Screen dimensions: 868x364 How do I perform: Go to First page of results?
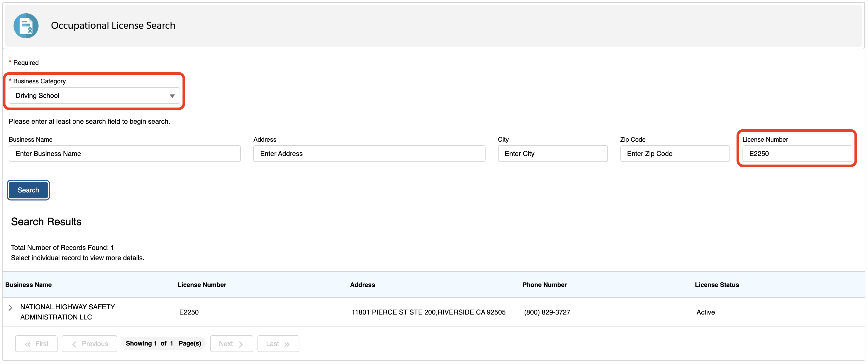click(x=36, y=344)
